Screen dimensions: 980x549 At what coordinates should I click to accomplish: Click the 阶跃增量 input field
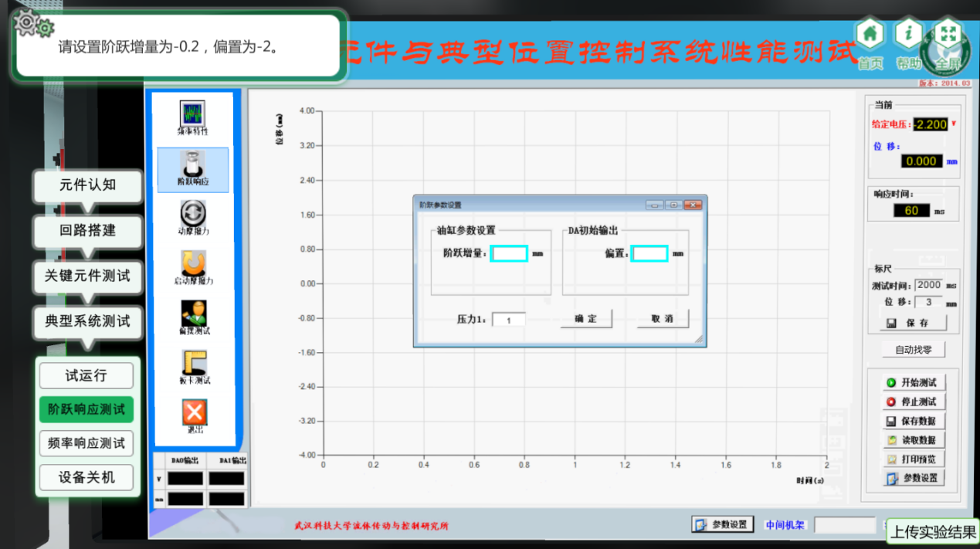point(510,253)
